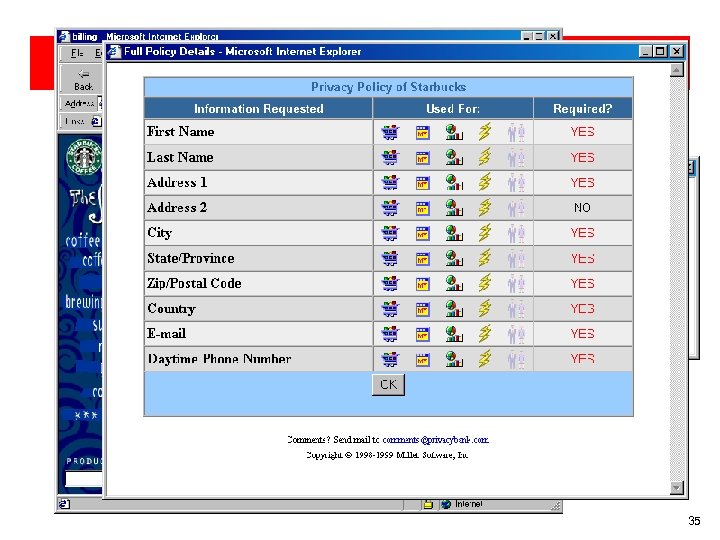Click the lightning bolt icon in Country row
The height and width of the screenshot is (540, 720).
pos(484,309)
